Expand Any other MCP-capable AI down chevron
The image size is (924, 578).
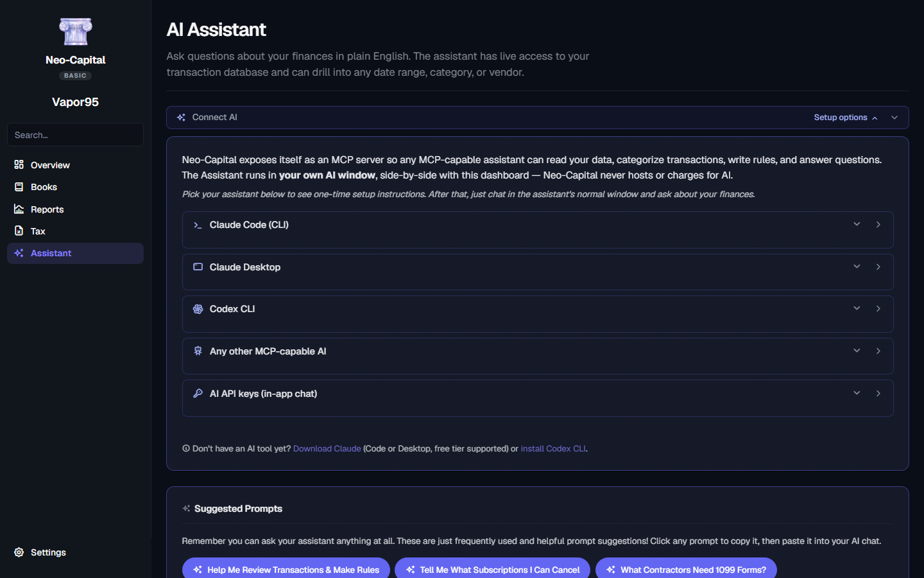[x=857, y=351]
